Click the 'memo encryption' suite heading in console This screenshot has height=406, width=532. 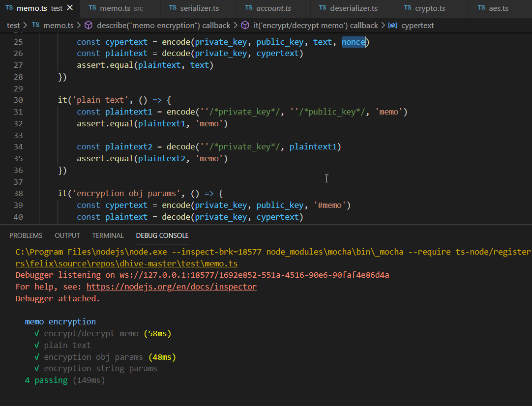60,321
